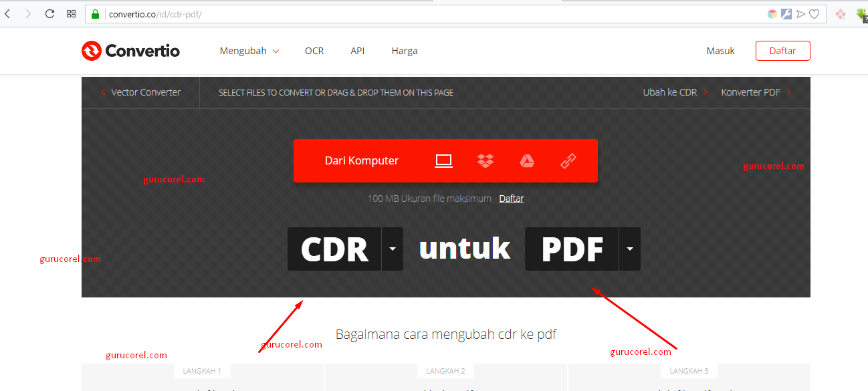Viewport: 868px width, 391px height.
Task: Click the Convertio logo
Action: tap(130, 51)
